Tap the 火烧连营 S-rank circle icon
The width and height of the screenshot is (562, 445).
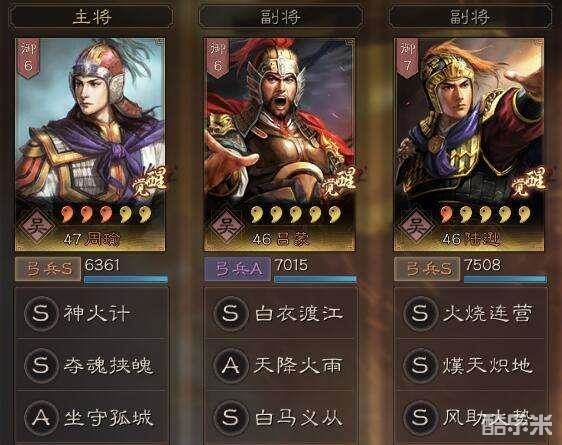point(420,313)
